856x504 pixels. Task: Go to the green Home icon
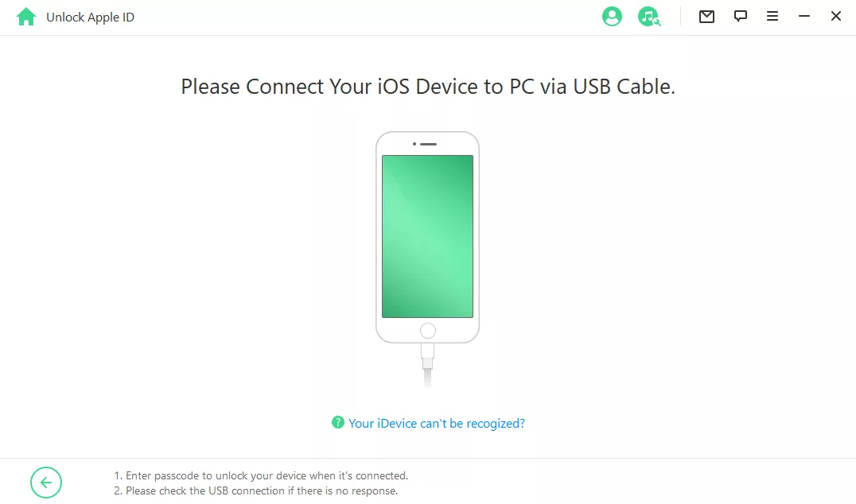26,17
